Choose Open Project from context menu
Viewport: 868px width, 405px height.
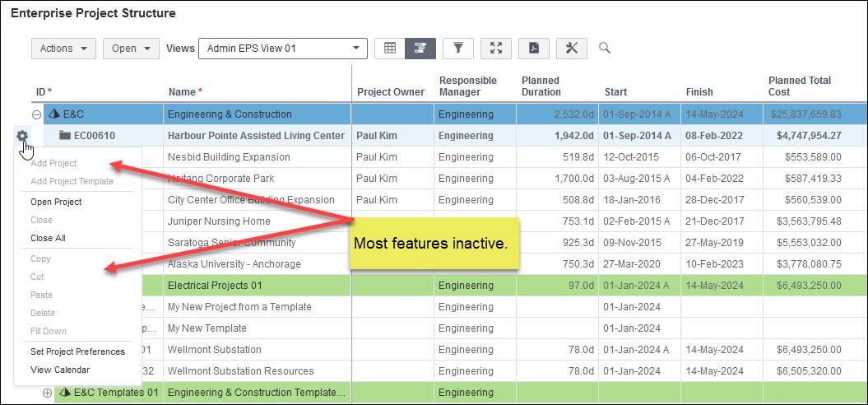point(56,202)
